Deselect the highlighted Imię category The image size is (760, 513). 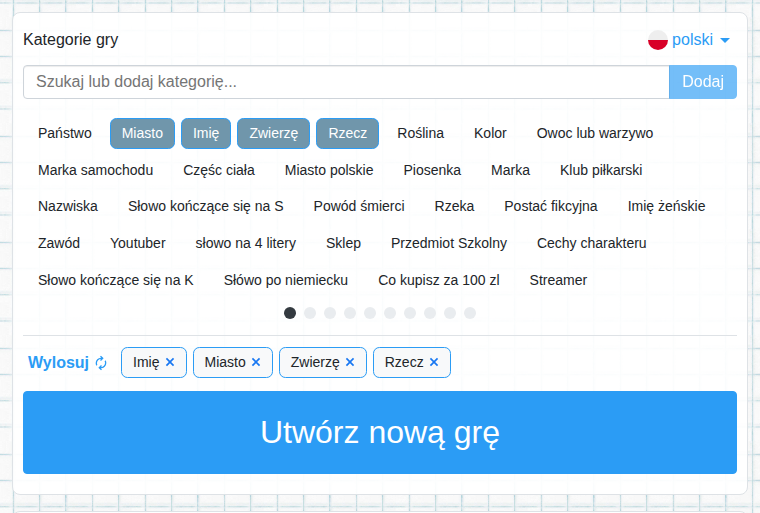click(206, 133)
